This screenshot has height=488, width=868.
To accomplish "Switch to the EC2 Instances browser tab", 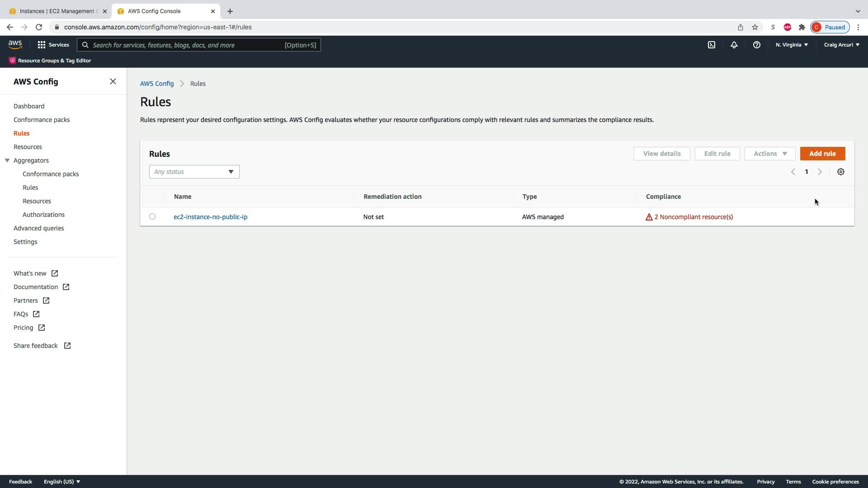I will (57, 11).
